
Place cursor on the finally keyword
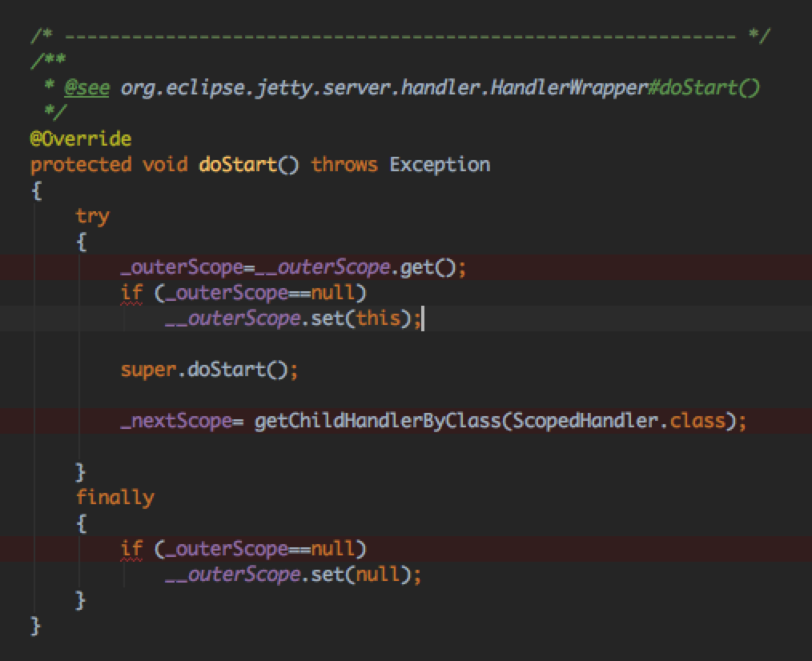(115, 498)
